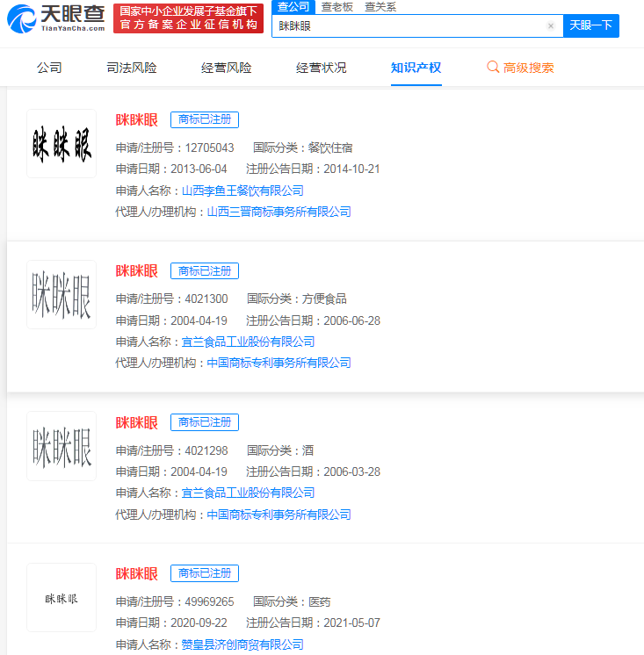
Task: Click announcement date 2006-06-28
Action: pos(352,320)
